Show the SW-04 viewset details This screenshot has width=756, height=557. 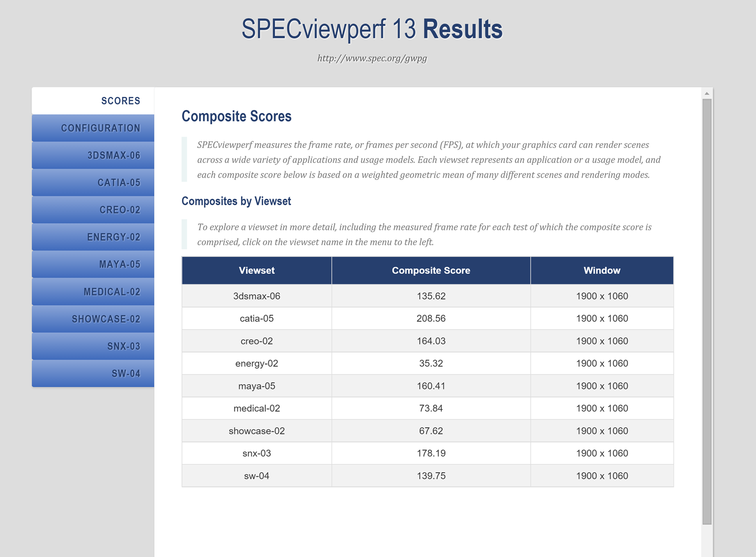(126, 374)
